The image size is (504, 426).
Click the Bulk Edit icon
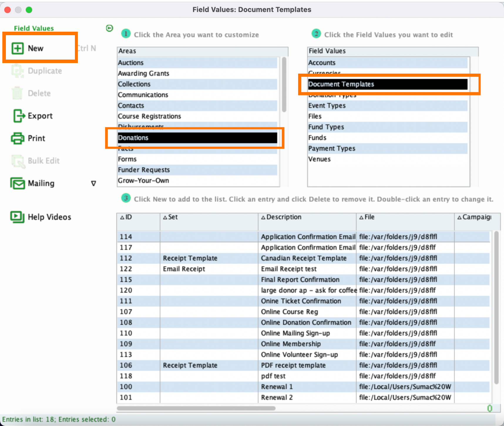click(18, 161)
